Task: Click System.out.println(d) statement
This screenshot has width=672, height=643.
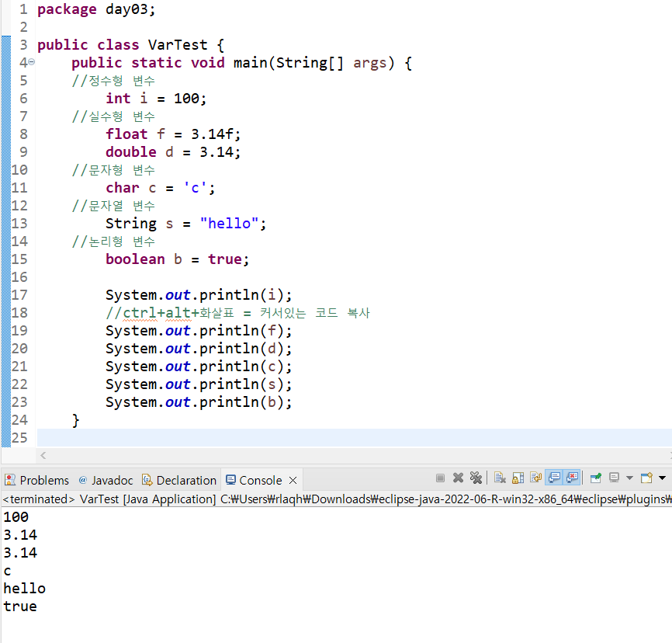Action: coord(199,349)
